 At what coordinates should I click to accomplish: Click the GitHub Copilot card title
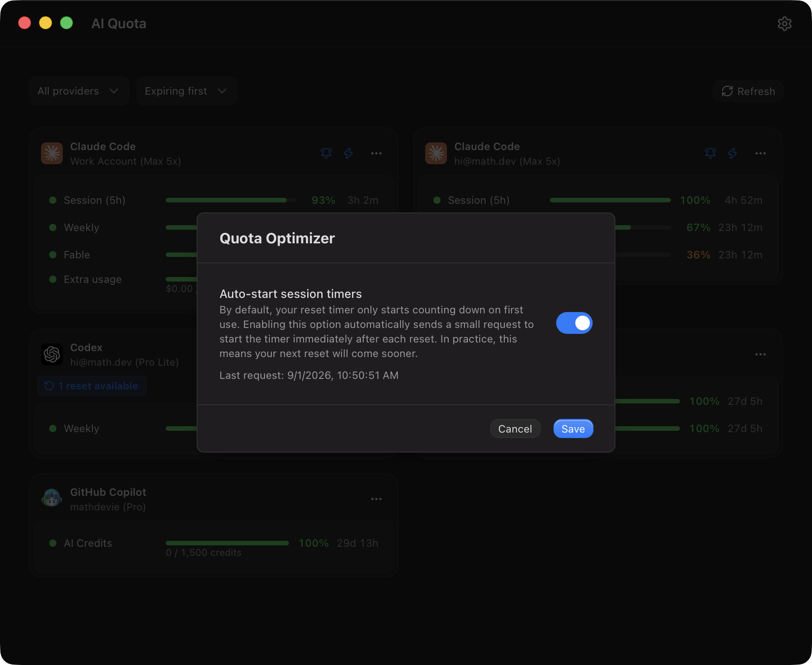[x=108, y=492]
